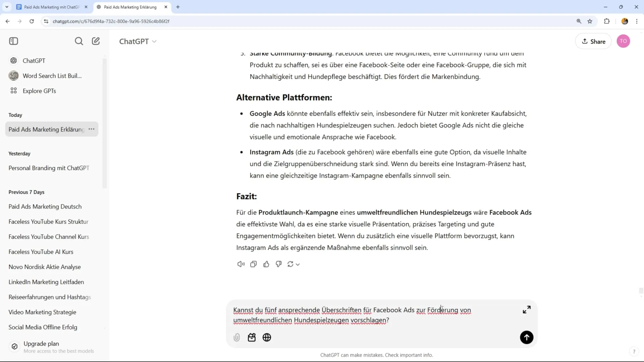Open browser extensions puzzle icon

(x=607, y=21)
